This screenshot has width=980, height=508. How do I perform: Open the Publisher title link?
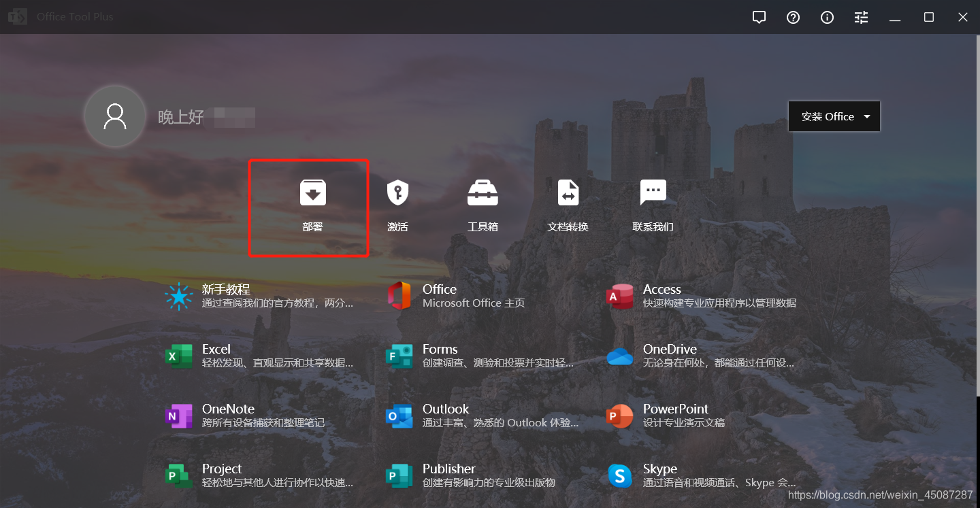coord(449,469)
